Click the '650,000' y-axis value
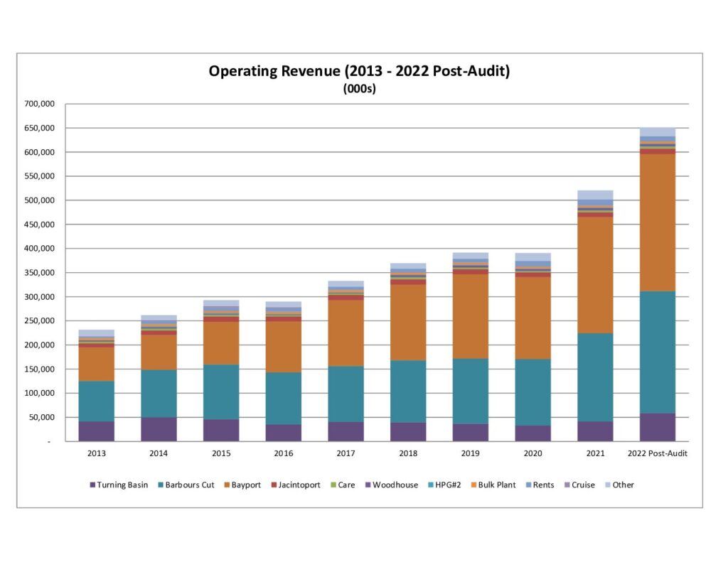The width and height of the screenshot is (728, 562). (40, 128)
